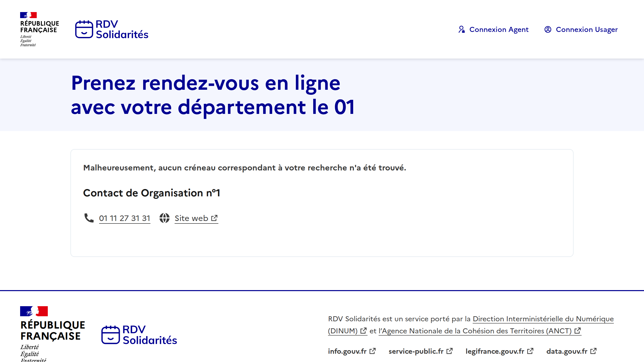644x362 pixels.
Task: Click external link icon next to info.gouv.fr
Action: [x=373, y=351]
